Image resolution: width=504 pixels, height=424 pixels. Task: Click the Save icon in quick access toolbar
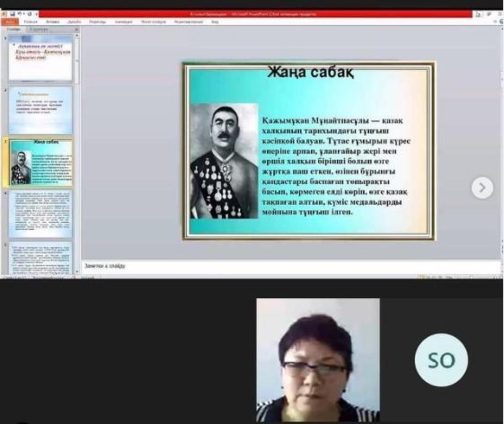click(x=13, y=14)
